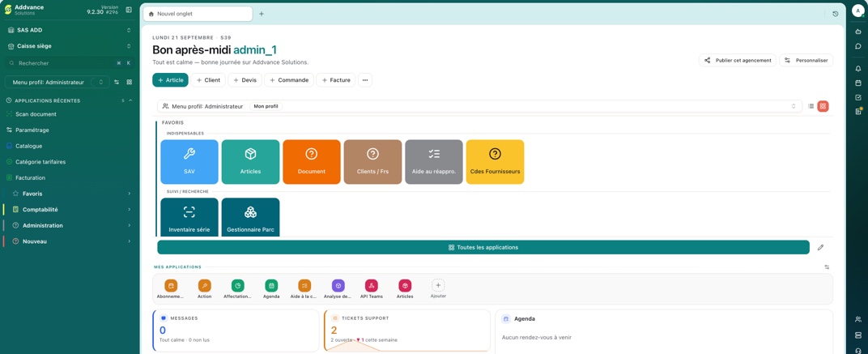
Task: Launch the Action app shortcut
Action: tap(204, 289)
